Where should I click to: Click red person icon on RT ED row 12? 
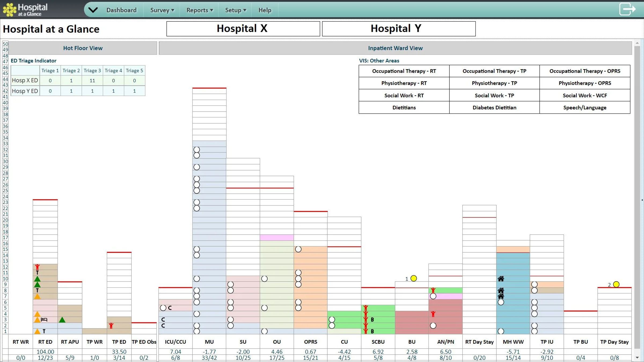click(37, 267)
